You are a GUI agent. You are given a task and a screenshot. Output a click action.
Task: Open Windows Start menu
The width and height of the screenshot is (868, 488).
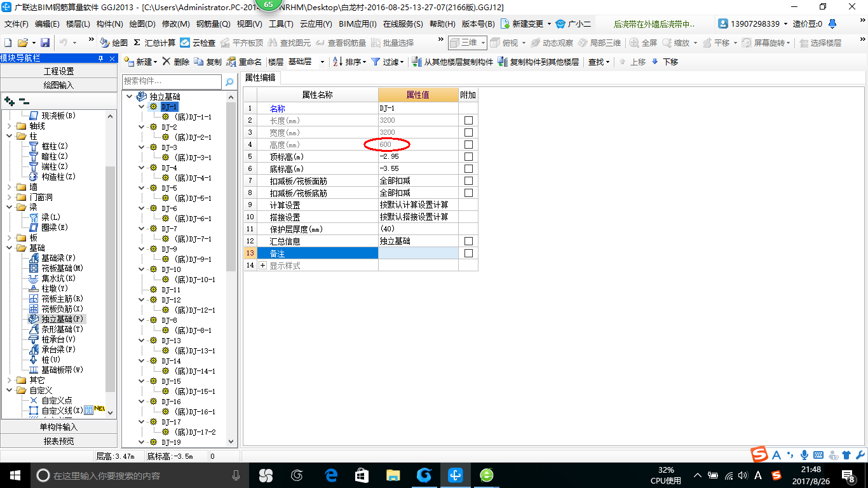click(14, 475)
